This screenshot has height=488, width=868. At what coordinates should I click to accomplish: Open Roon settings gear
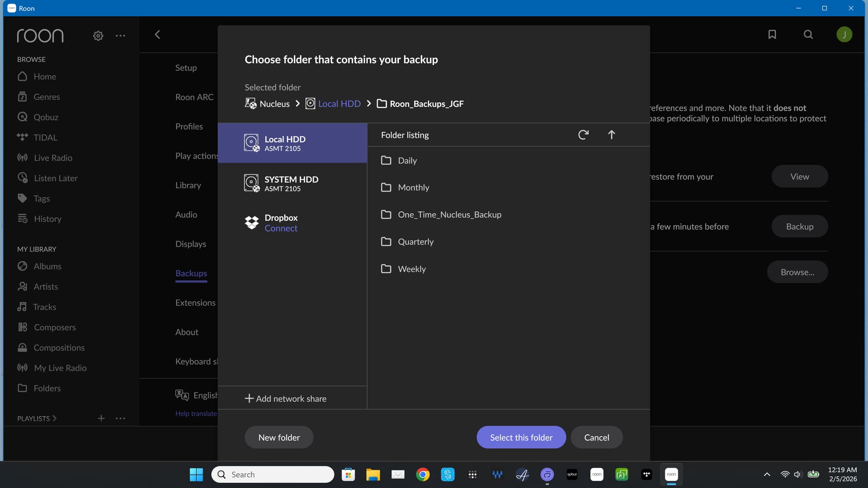98,36
